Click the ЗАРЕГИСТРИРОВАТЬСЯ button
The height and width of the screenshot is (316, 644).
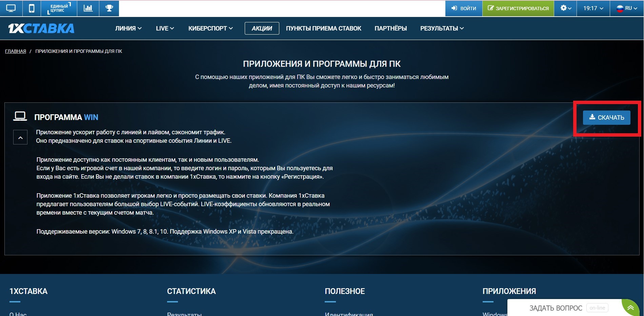pos(518,8)
